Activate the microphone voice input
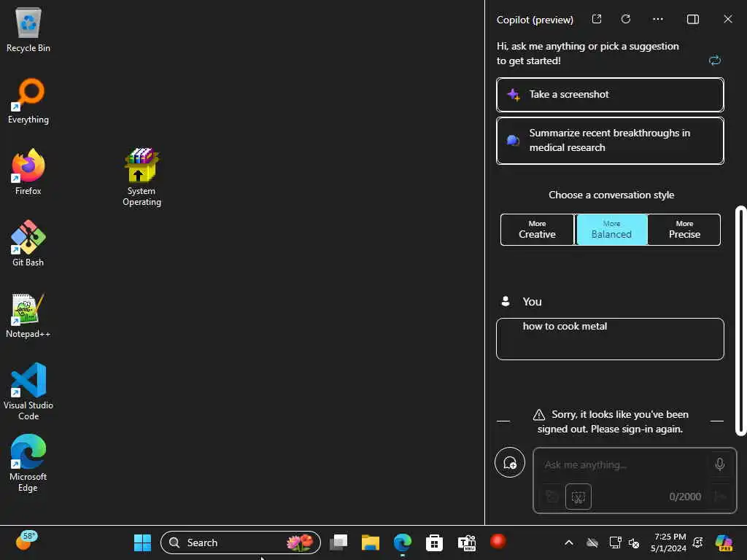Viewport: 747px width, 560px height. click(720, 464)
